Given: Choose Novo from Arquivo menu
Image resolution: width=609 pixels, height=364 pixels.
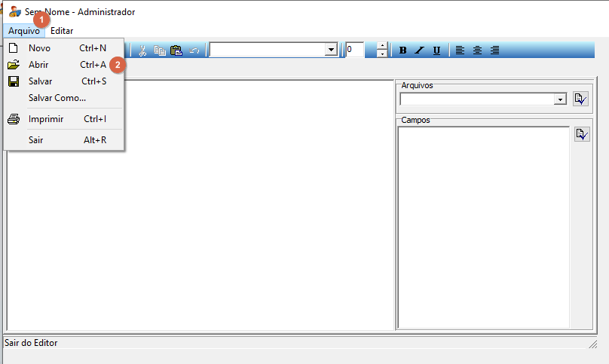Looking at the screenshot, I should [x=64, y=48].
